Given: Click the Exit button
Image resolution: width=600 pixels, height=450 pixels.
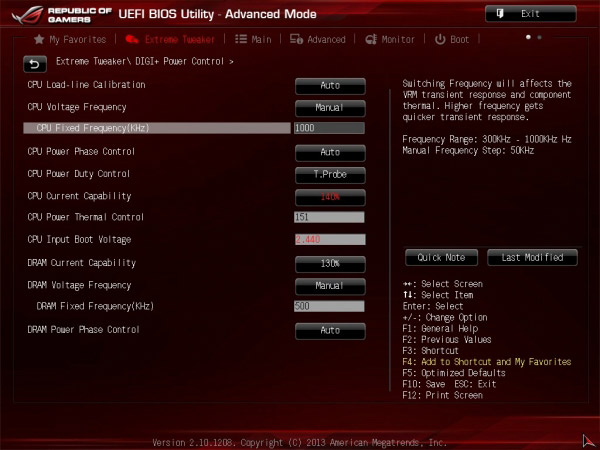Looking at the screenshot, I should tap(530, 14).
